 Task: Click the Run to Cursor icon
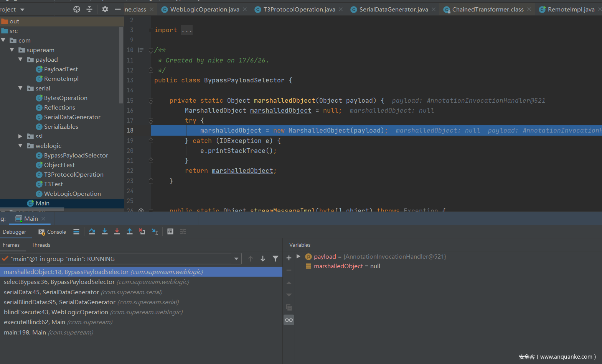pos(155,231)
